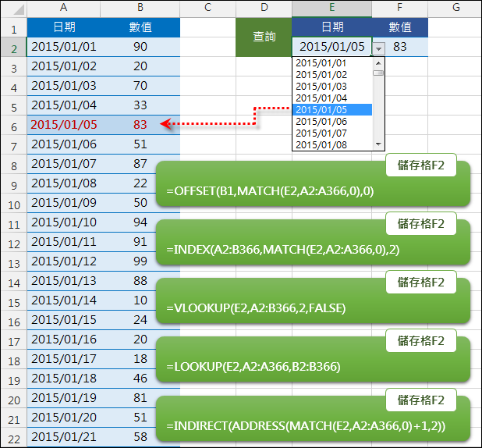Click cell A11 with 2015/01/10
Image resolution: width=482 pixels, height=448 pixels.
tap(64, 222)
